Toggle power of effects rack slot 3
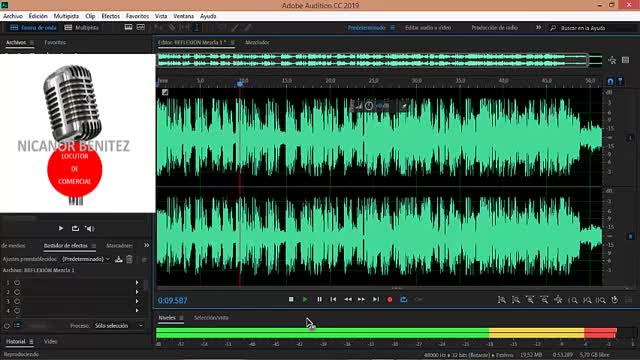 coord(17,301)
